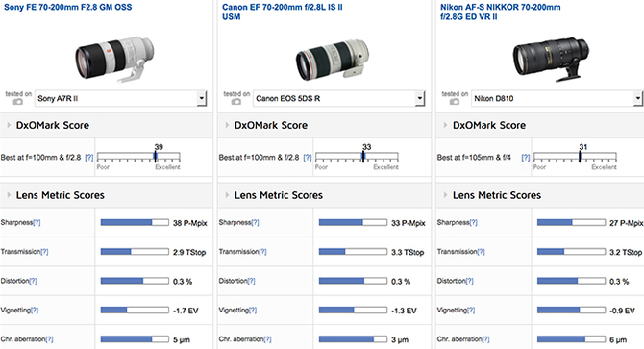Screen dimensions: 644x349
Task: Open Distortion help in Nikon column
Action: tap(469, 281)
